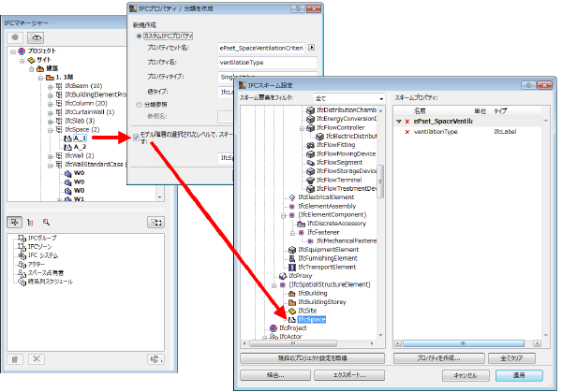Select IfcSpace in scheme tree
This screenshot has width=562, height=392.
tap(312, 320)
